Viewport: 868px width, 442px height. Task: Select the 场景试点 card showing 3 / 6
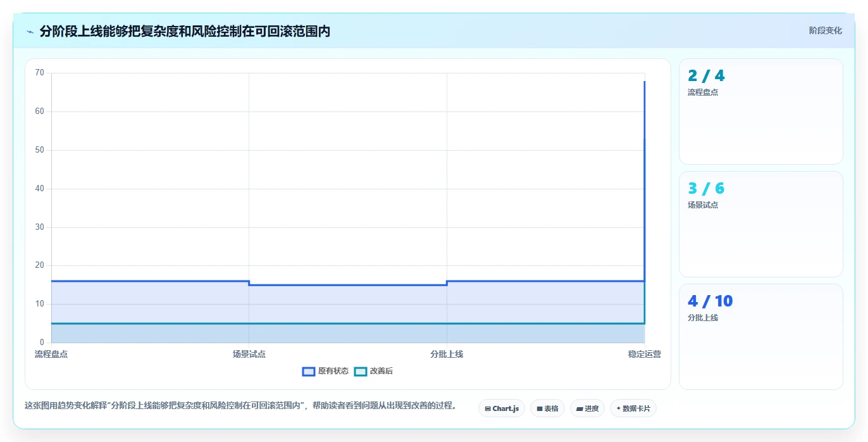tap(761, 224)
